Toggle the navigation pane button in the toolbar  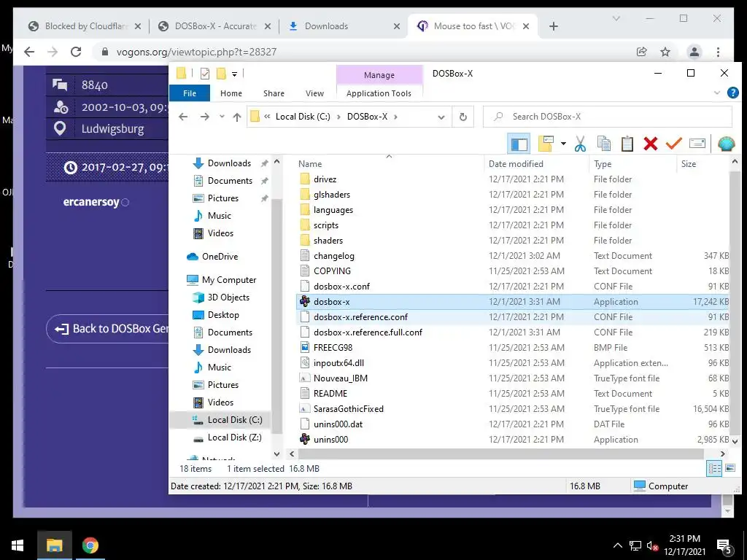(519, 144)
